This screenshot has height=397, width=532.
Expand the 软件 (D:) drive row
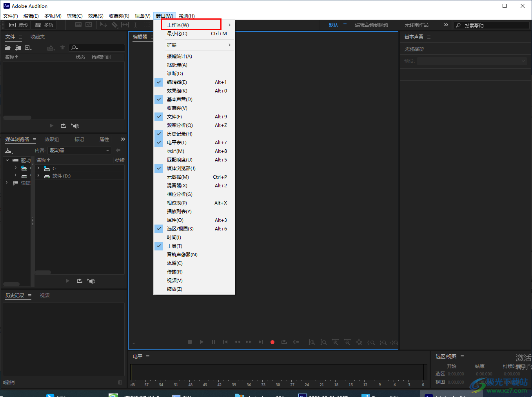click(x=38, y=176)
